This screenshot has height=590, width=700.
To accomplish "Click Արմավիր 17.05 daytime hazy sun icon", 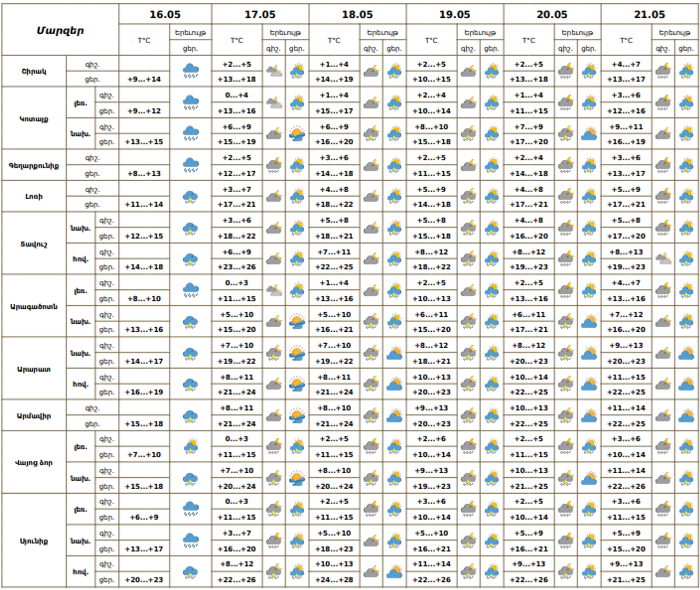I will tap(297, 416).
